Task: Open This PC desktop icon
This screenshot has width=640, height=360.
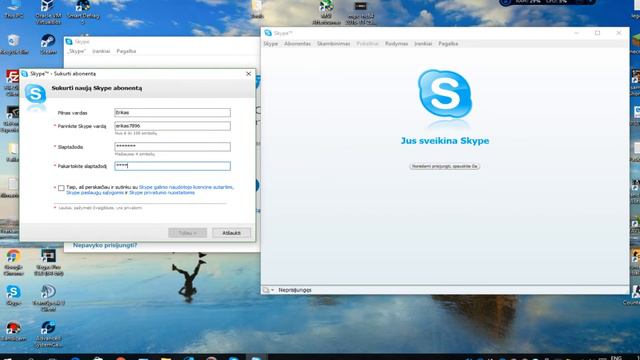Action: pos(14,9)
